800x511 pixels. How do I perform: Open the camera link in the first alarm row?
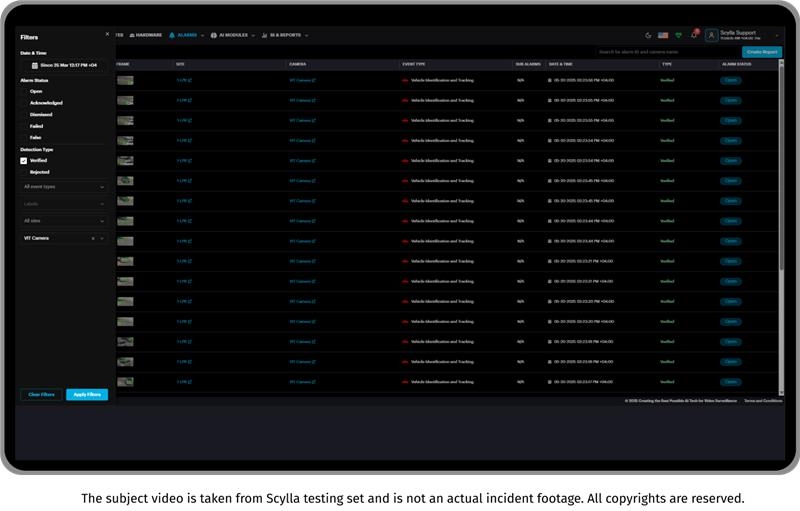click(302, 81)
